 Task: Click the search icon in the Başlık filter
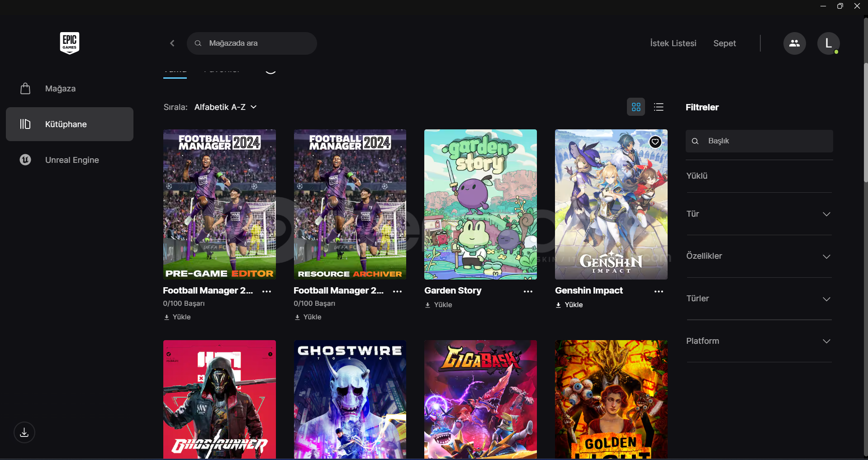click(x=695, y=141)
